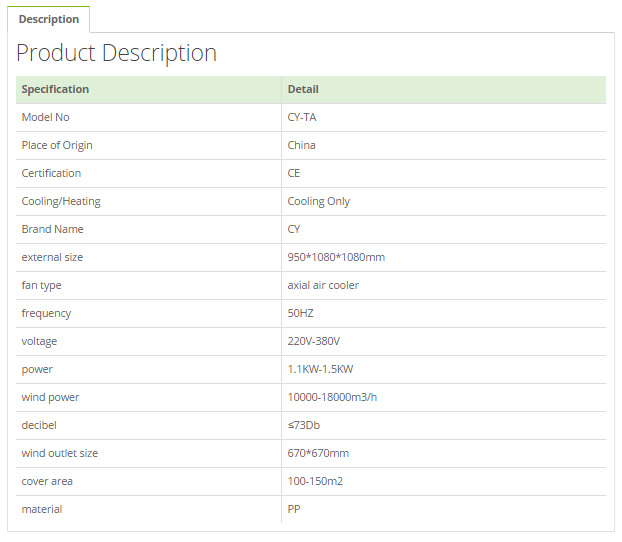
Task: Click the 10000-18000m3/h wind power value
Action: 332,397
